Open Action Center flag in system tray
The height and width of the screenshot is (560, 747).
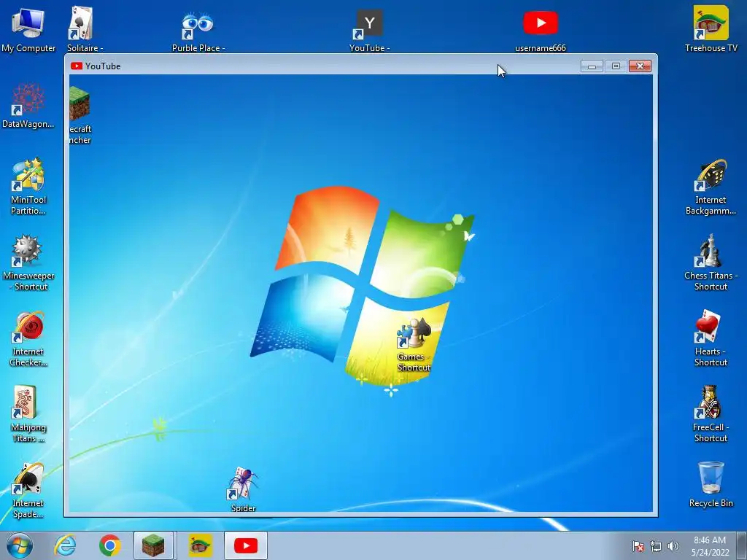point(638,546)
